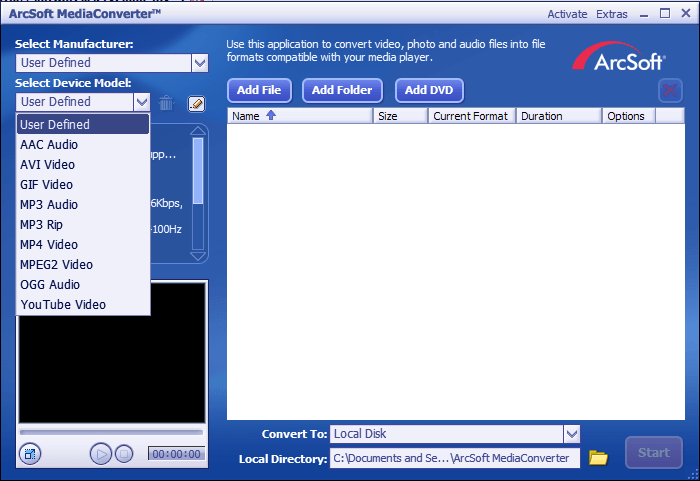Click the stop button under preview

tap(124, 454)
